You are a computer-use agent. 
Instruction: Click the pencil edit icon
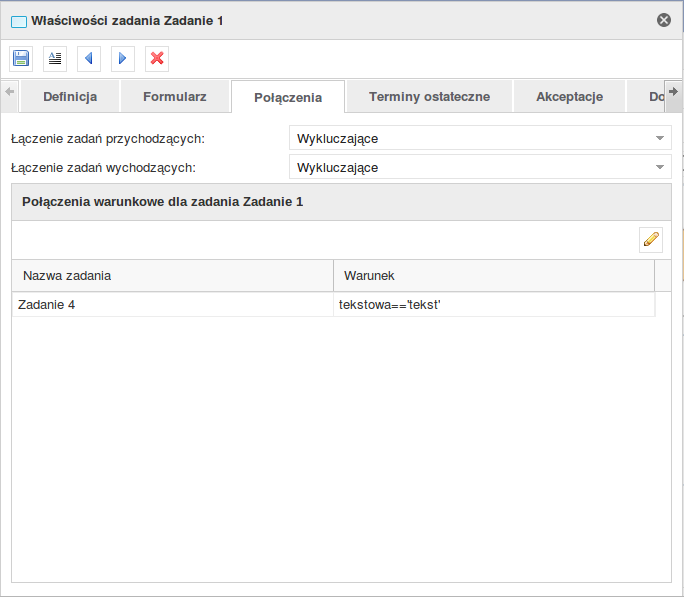coord(651,239)
